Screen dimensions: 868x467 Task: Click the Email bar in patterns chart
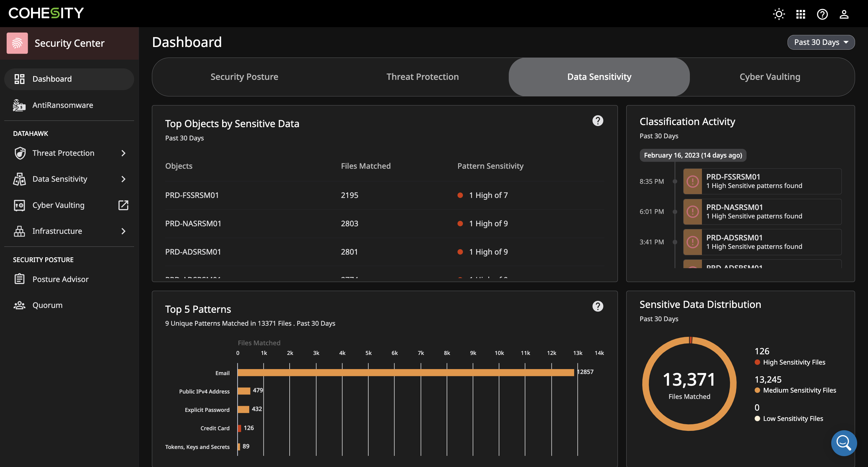[x=406, y=373]
